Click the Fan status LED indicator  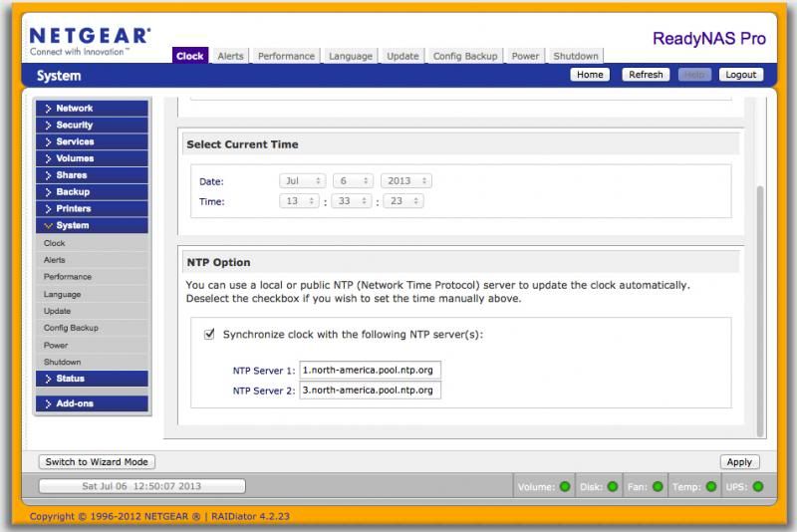[x=657, y=487]
